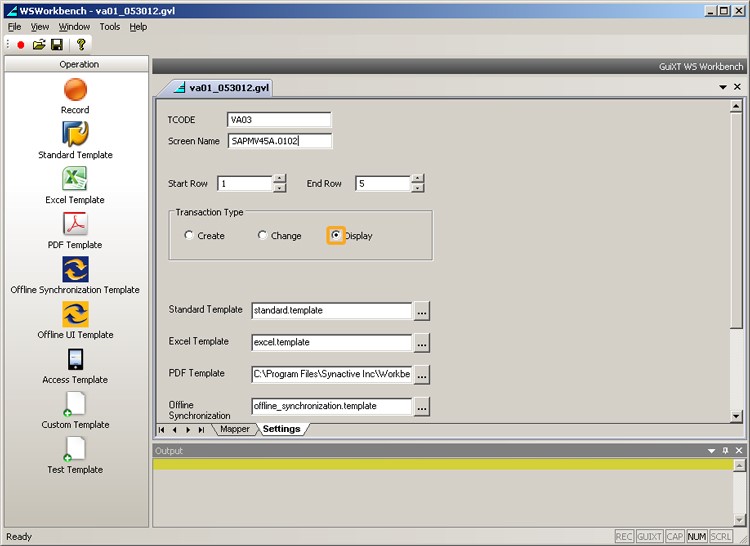This screenshot has height=546, width=750.
Task: Increase the Start Row value
Action: [x=279, y=179]
